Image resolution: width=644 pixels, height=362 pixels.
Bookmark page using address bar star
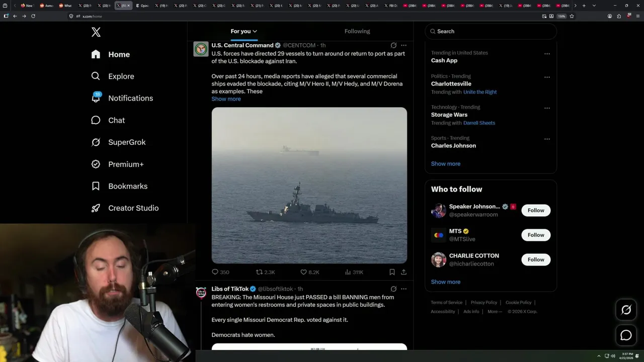click(572, 16)
